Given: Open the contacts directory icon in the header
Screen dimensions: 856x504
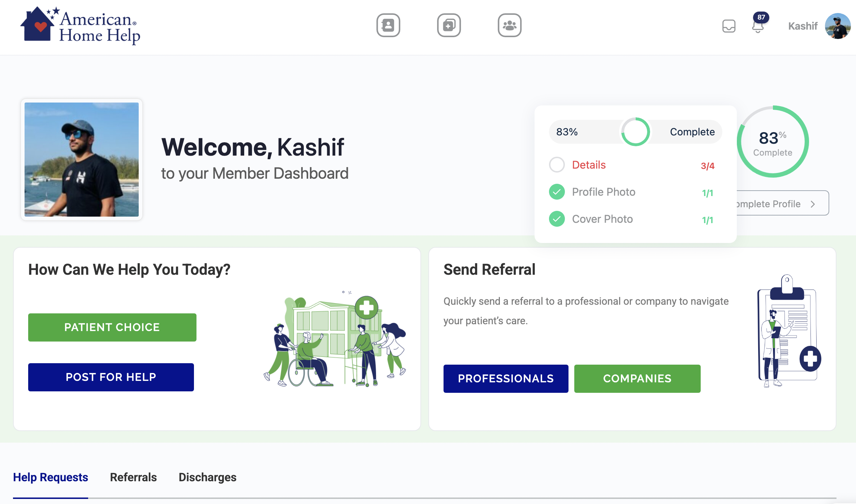Looking at the screenshot, I should click(x=388, y=25).
